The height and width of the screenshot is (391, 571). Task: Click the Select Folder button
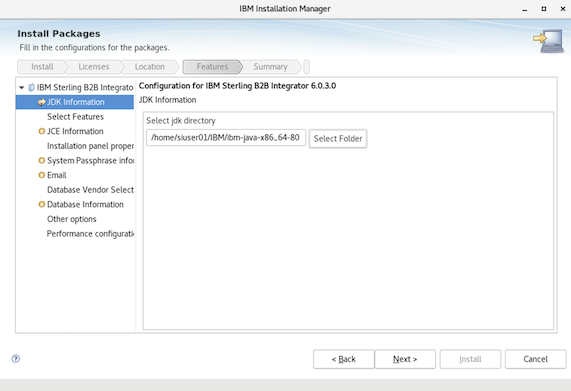(338, 139)
